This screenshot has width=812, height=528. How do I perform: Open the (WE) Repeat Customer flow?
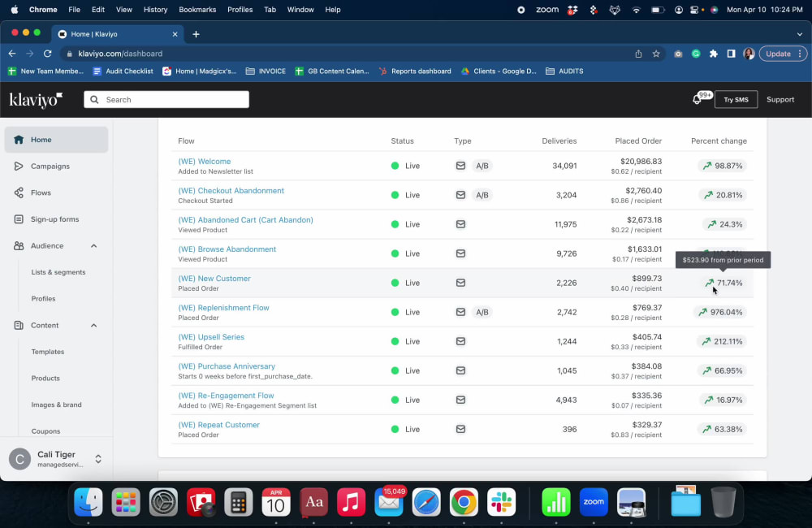click(218, 425)
